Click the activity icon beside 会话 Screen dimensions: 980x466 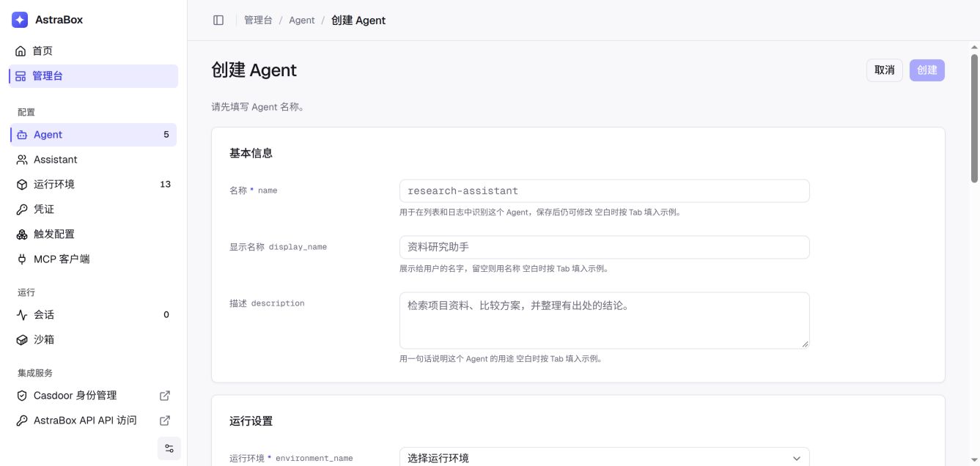click(22, 315)
